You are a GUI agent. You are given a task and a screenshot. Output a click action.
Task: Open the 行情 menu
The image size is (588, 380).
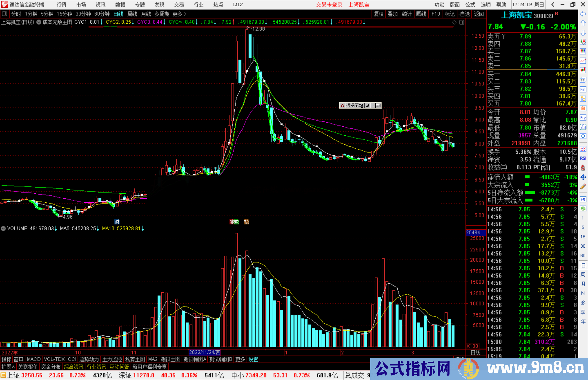pyautogui.click(x=62, y=5)
